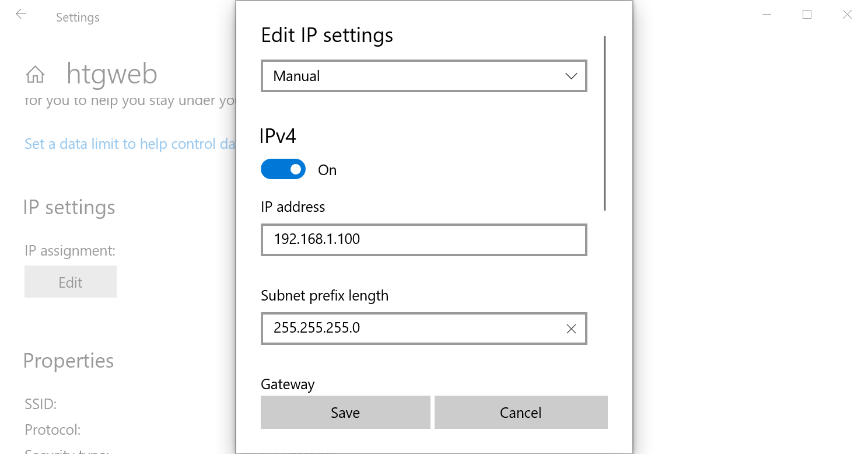Click the dropdown chevron on Manual selector
The height and width of the screenshot is (454, 868).
pos(570,76)
